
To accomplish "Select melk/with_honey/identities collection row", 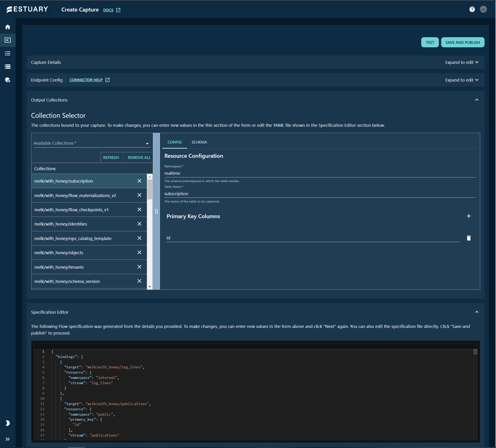I will pyautogui.click(x=89, y=224).
